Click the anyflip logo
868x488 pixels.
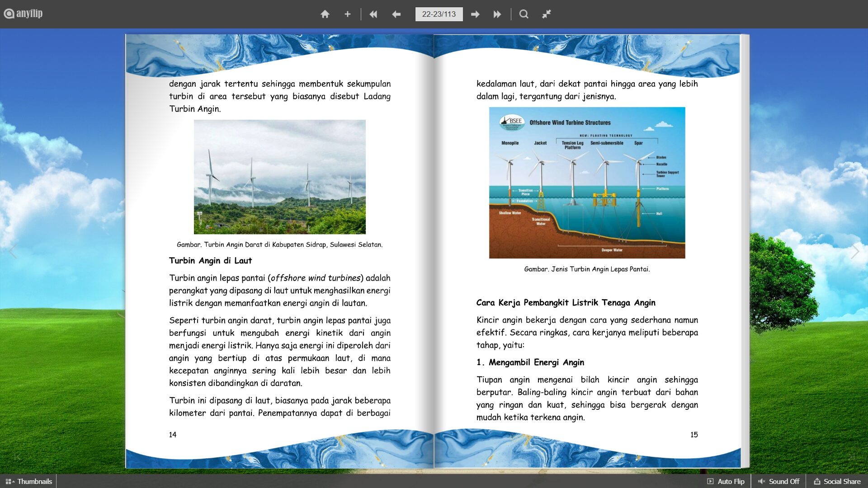pyautogui.click(x=24, y=14)
